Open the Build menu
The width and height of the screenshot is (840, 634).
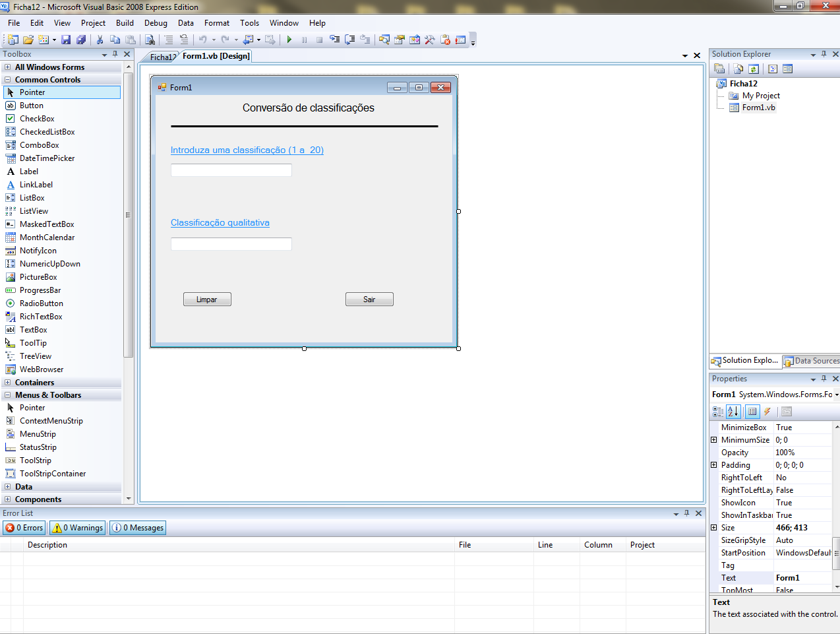point(125,23)
